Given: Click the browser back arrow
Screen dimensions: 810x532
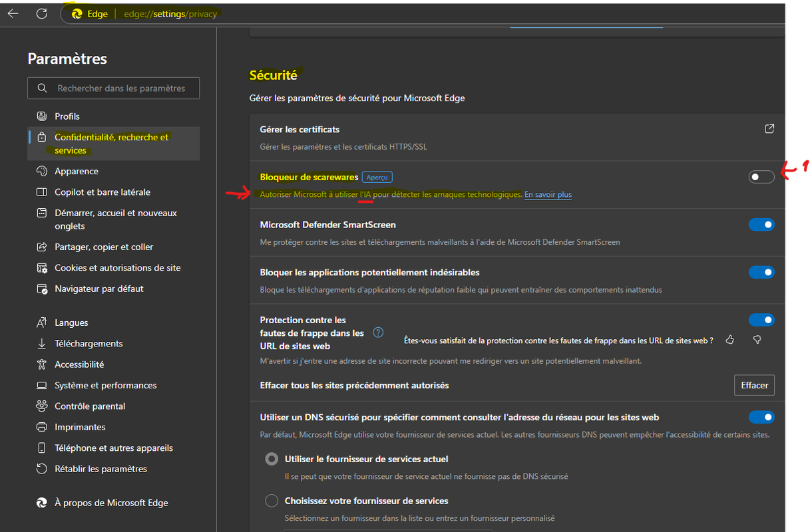Looking at the screenshot, I should coord(13,13).
